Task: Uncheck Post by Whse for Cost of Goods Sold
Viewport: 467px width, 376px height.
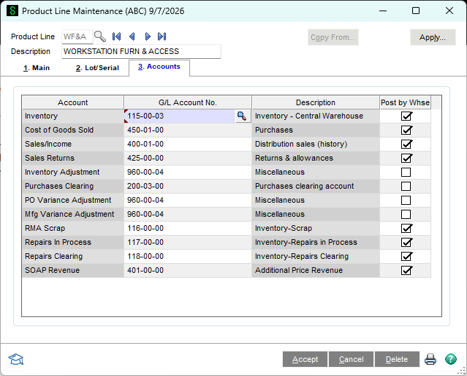Action: pos(406,130)
